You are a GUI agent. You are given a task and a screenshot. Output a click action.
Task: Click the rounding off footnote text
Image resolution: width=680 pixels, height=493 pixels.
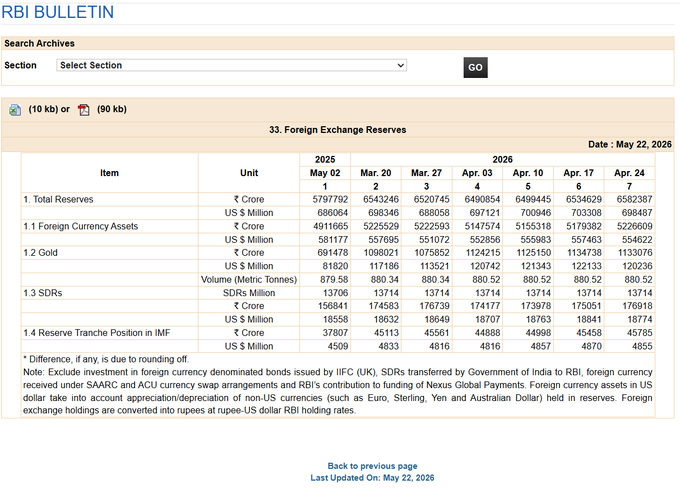[106, 359]
